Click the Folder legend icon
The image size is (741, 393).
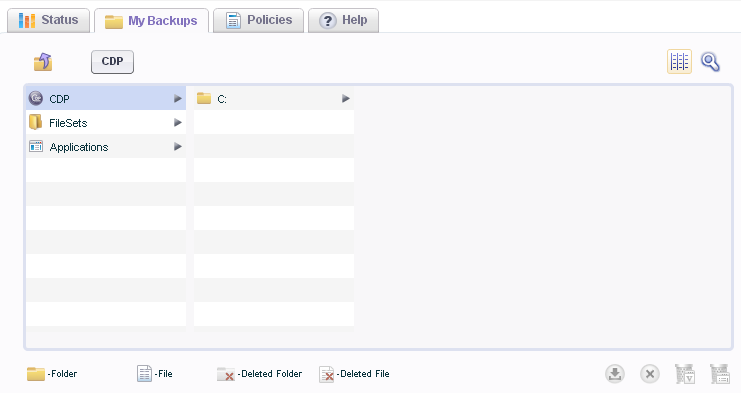[x=35, y=374]
